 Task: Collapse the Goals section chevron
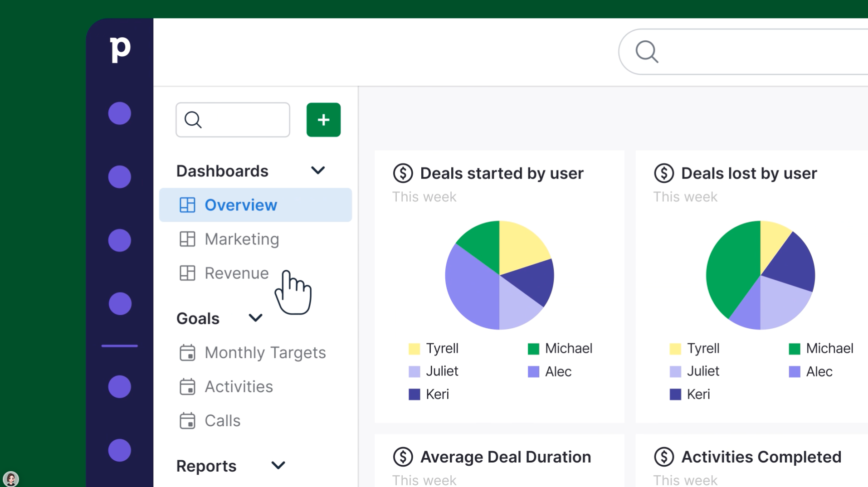[x=256, y=318]
